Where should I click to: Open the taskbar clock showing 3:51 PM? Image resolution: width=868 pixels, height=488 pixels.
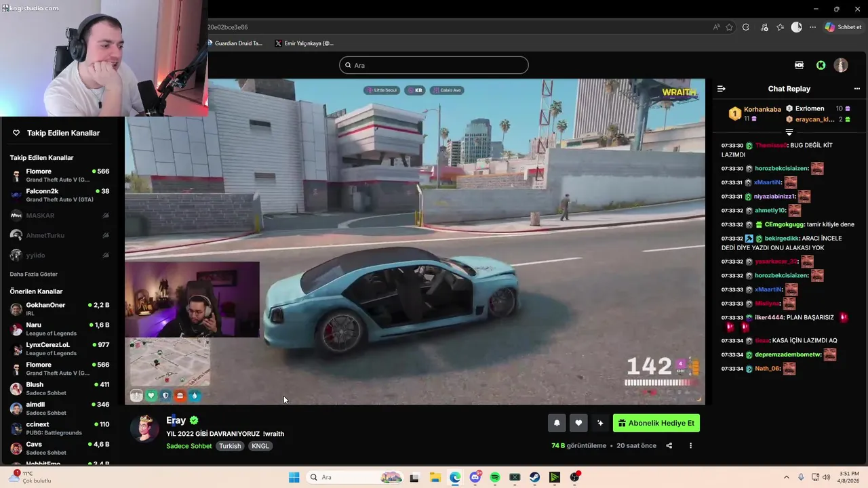pos(849,477)
